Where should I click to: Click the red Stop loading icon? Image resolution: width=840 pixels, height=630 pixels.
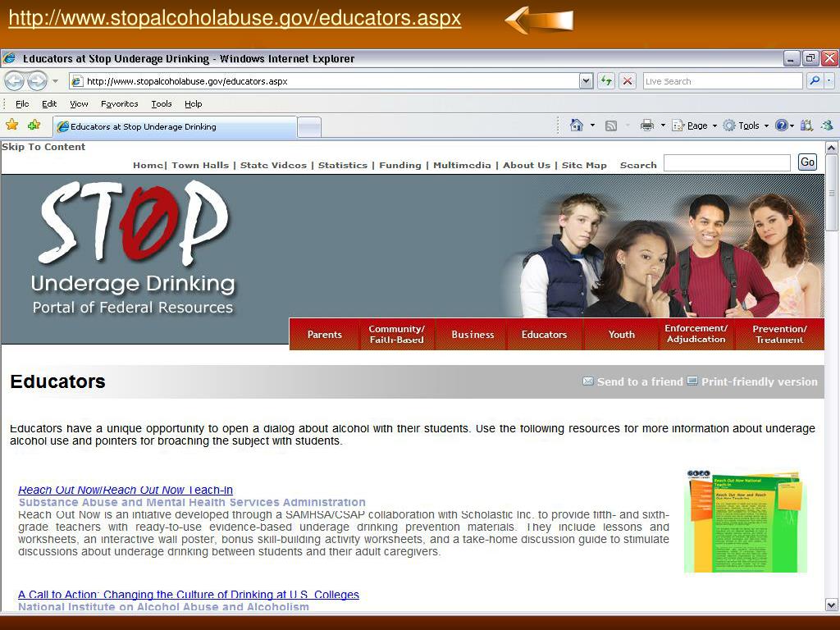click(x=628, y=81)
